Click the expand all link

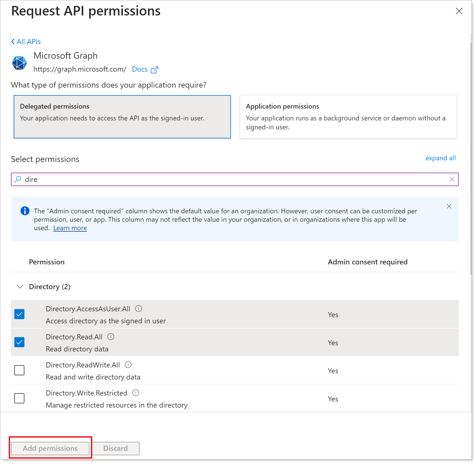440,158
